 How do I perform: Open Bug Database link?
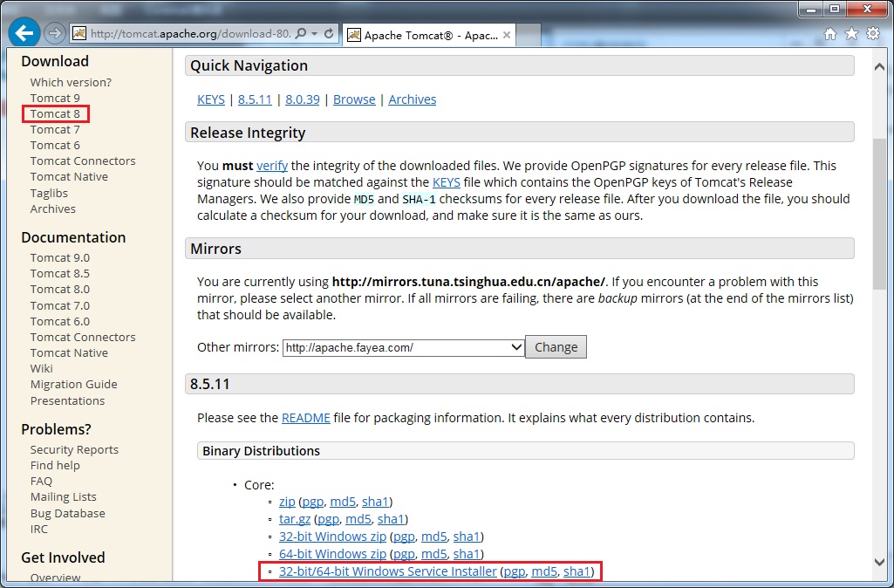[67, 513]
